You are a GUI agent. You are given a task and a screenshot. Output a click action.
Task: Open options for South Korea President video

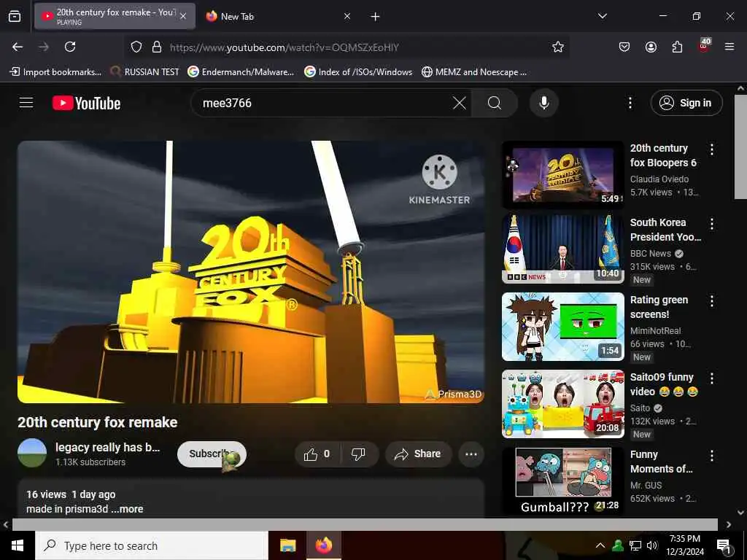(712, 224)
